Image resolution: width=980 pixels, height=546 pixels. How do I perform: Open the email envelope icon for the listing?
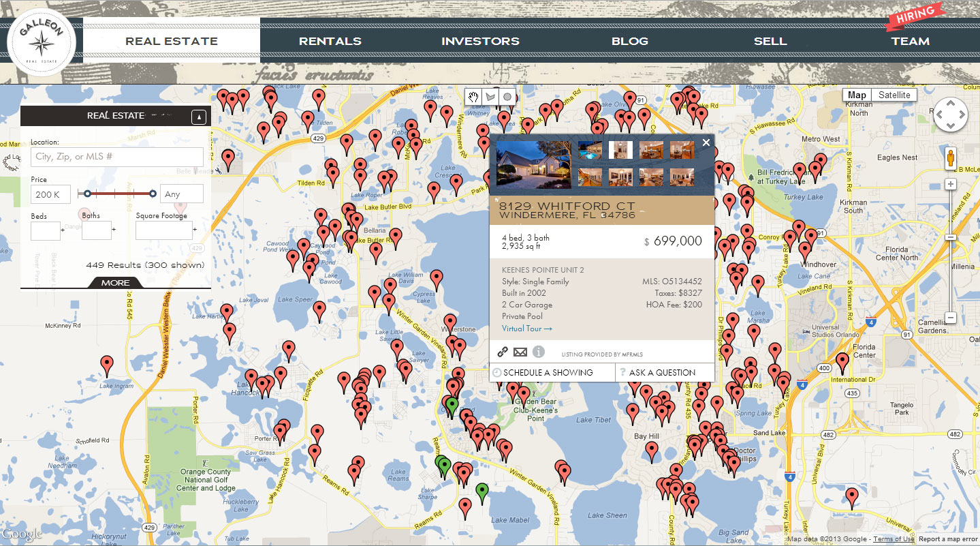(520, 352)
